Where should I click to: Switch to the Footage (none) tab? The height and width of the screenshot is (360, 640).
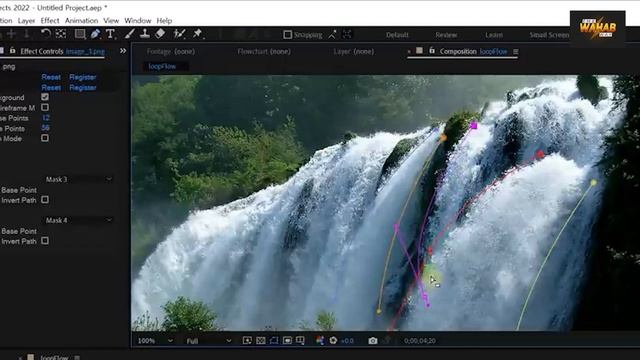point(171,51)
